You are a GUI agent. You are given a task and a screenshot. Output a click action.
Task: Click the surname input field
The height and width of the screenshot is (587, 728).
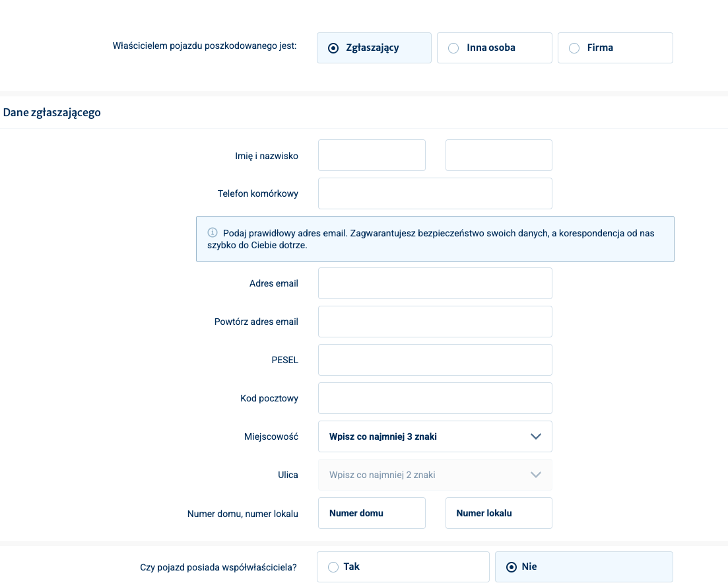[498, 155]
